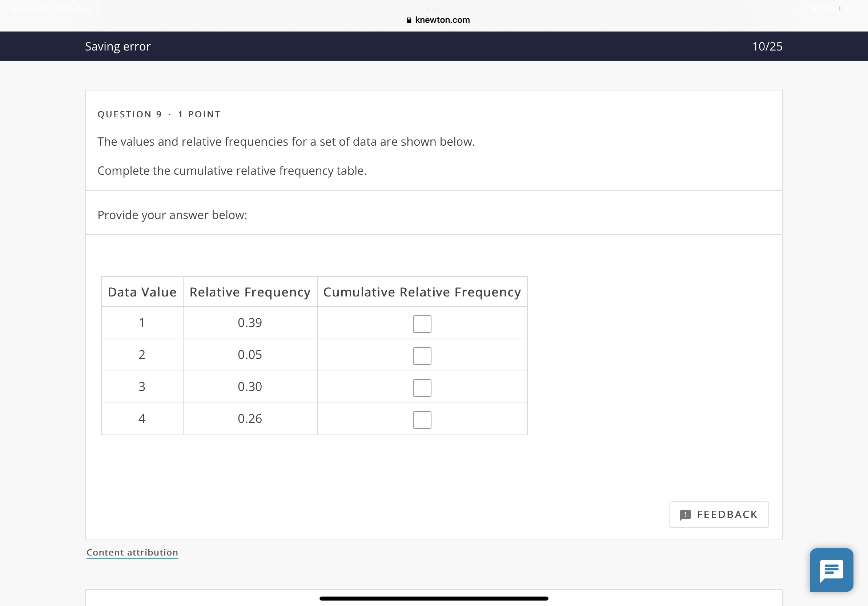
Task: Tap the Wi-Fi status icon
Action: (x=813, y=9)
